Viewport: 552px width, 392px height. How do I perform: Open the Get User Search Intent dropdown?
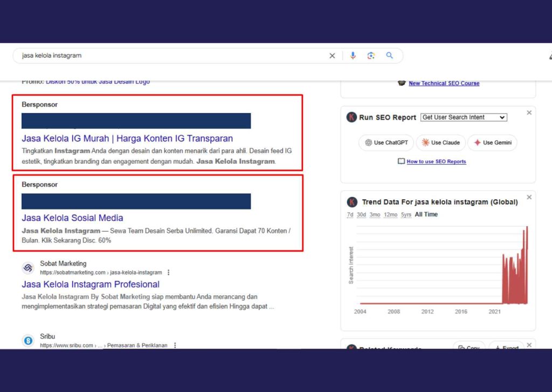click(463, 117)
